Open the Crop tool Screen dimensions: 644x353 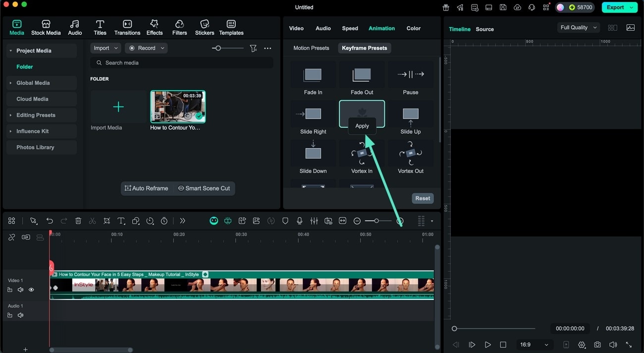(x=107, y=221)
